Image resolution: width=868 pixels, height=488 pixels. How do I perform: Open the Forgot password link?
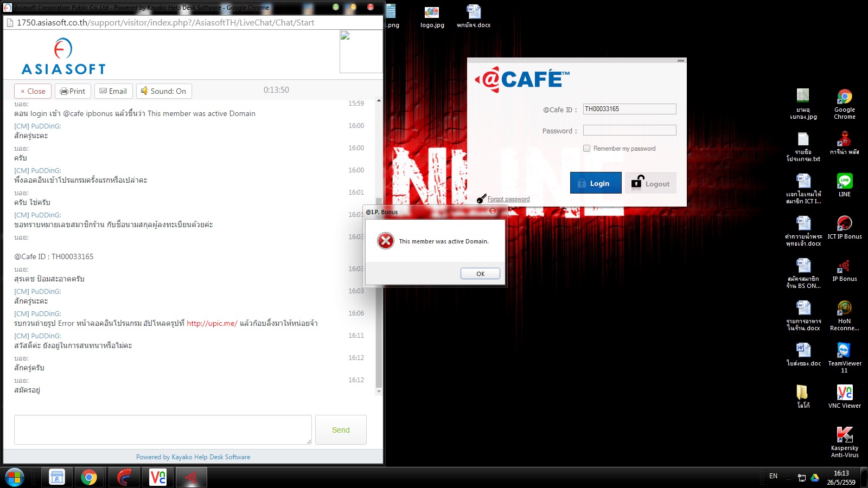coord(508,199)
